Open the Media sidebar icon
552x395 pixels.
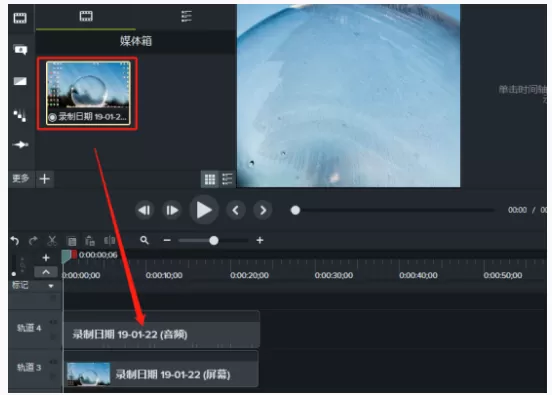pos(20,18)
